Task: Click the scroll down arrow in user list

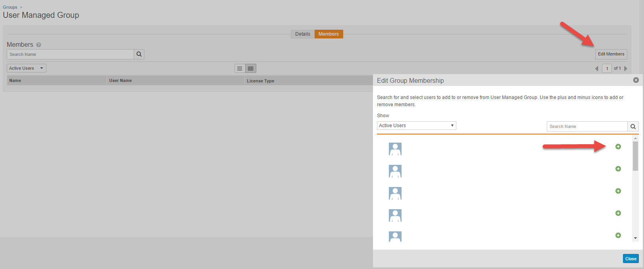Action: coord(635,238)
